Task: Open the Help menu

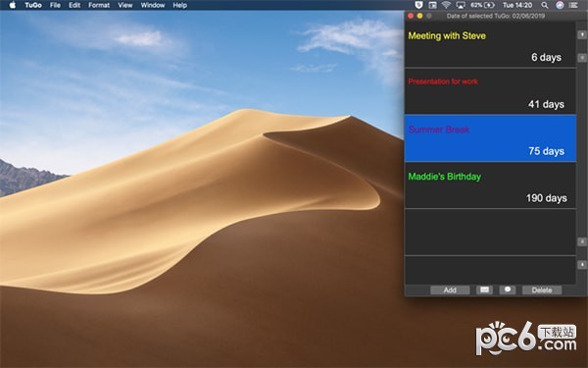Action: coord(180,5)
